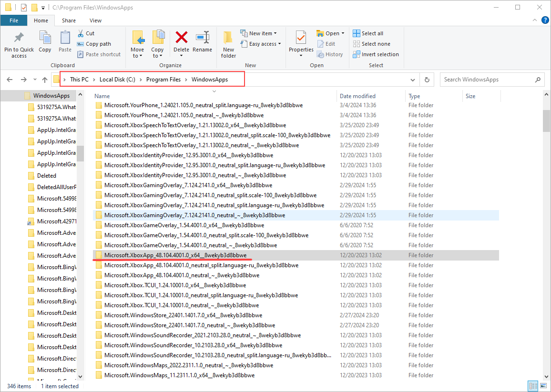Click the Rename icon in Organize group
The image size is (551, 392).
coord(203,38)
